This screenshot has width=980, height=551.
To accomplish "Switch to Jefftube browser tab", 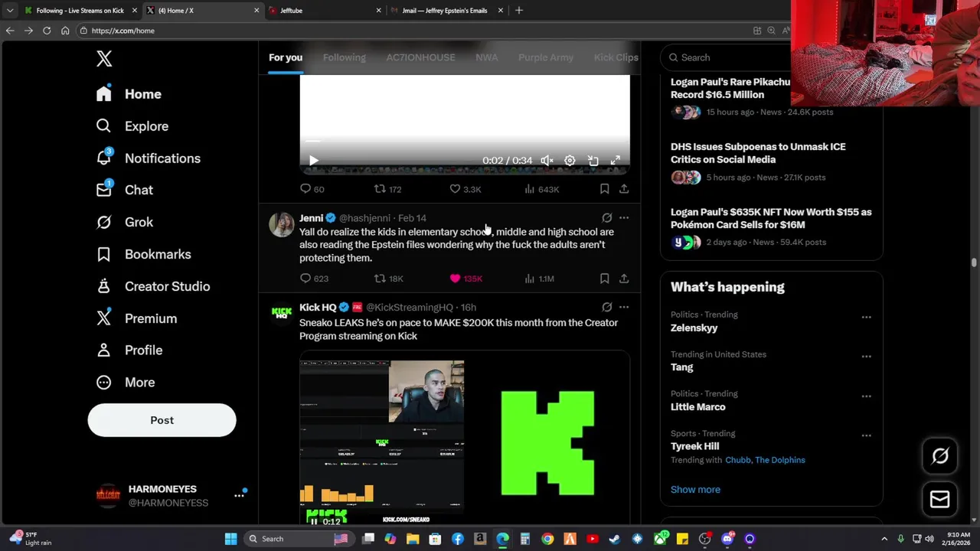I will pos(325,11).
